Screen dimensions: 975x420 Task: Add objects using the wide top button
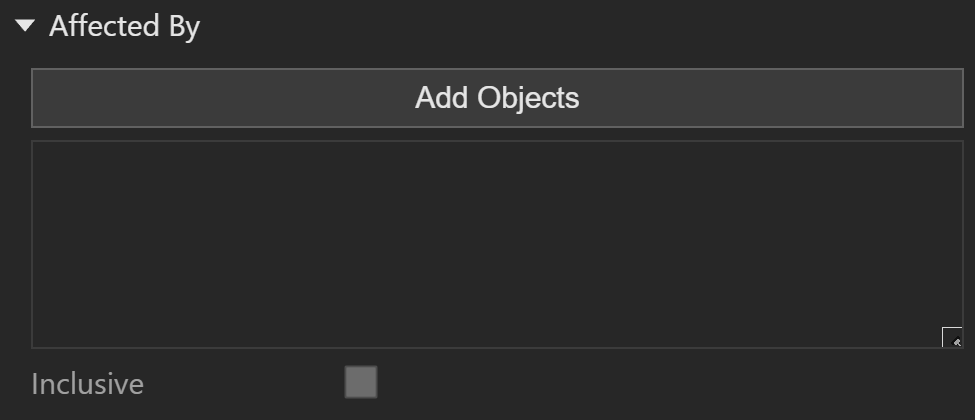497,98
